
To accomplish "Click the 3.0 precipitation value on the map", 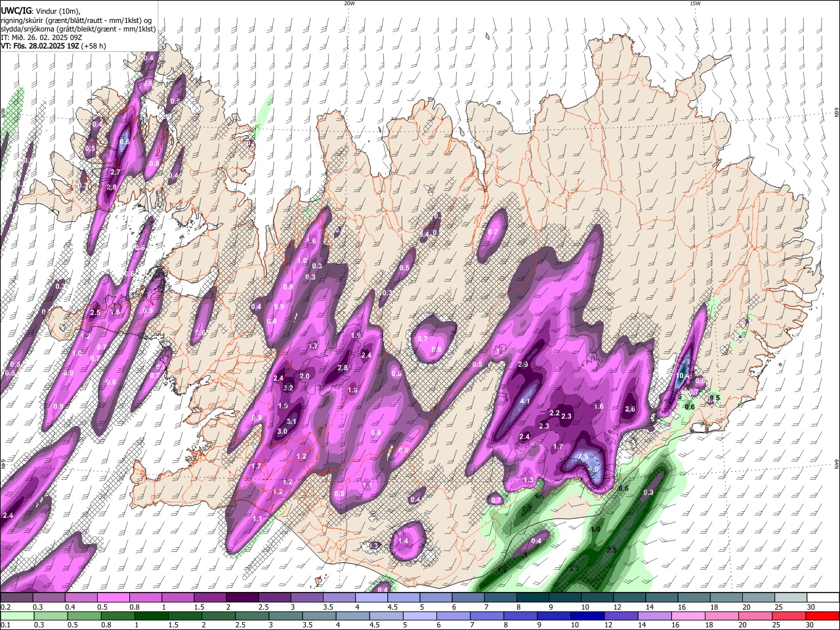I will click(282, 431).
